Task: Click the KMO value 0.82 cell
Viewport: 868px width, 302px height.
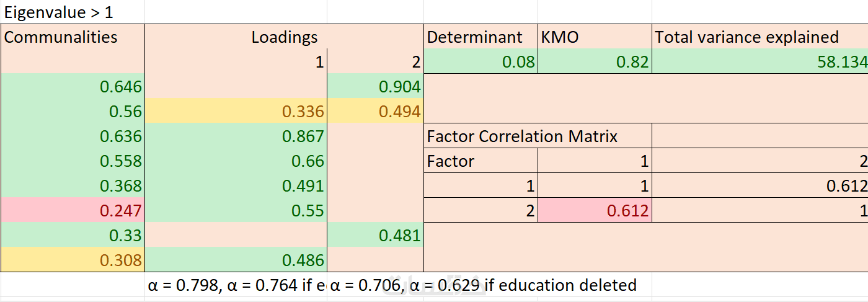Action: [595, 61]
